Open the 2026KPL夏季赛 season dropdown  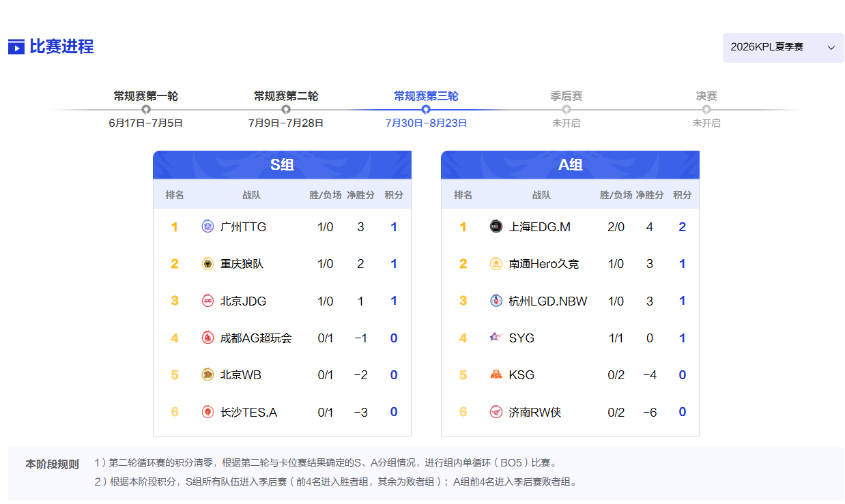[x=784, y=47]
